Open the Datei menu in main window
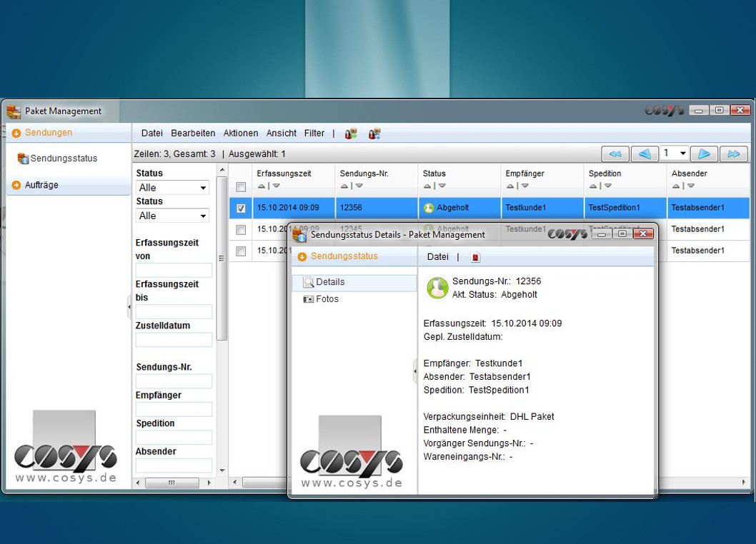Screen dimensions: 756x544 [x=152, y=134]
